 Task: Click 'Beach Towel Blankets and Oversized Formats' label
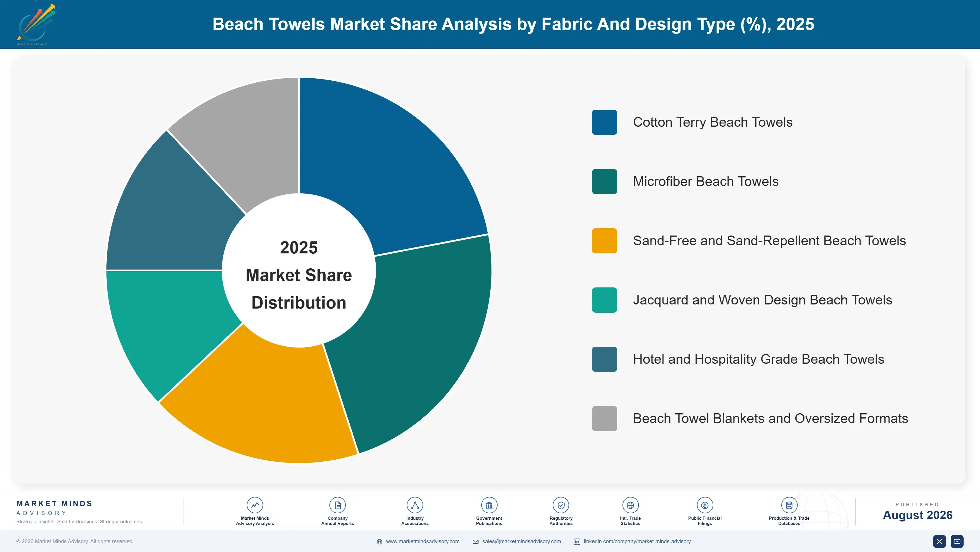coord(770,418)
